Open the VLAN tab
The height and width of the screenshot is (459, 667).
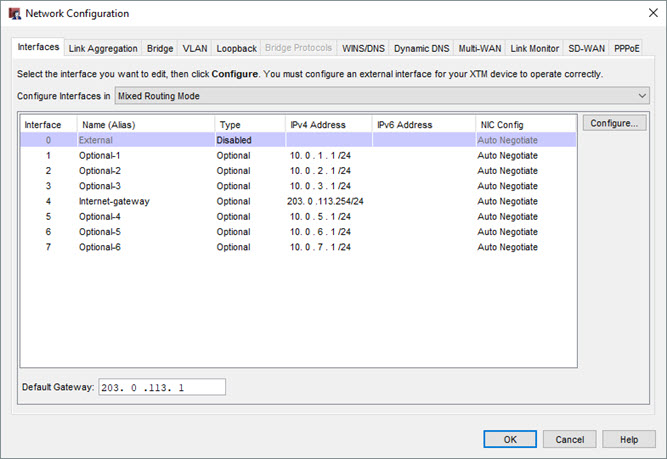194,48
